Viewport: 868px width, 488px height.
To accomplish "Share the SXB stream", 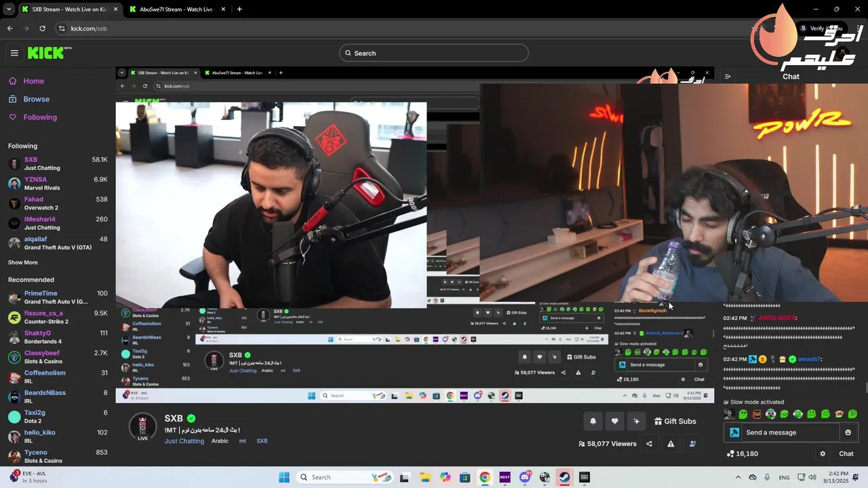I will coord(649,444).
